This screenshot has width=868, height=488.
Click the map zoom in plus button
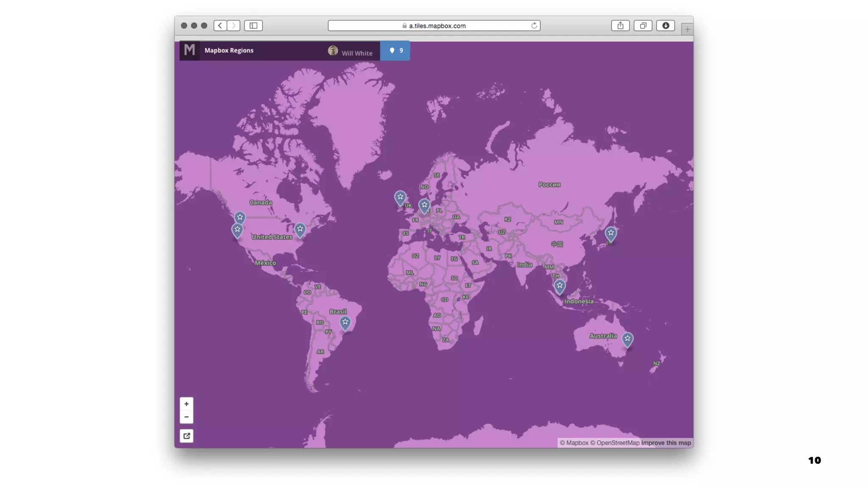point(186,404)
